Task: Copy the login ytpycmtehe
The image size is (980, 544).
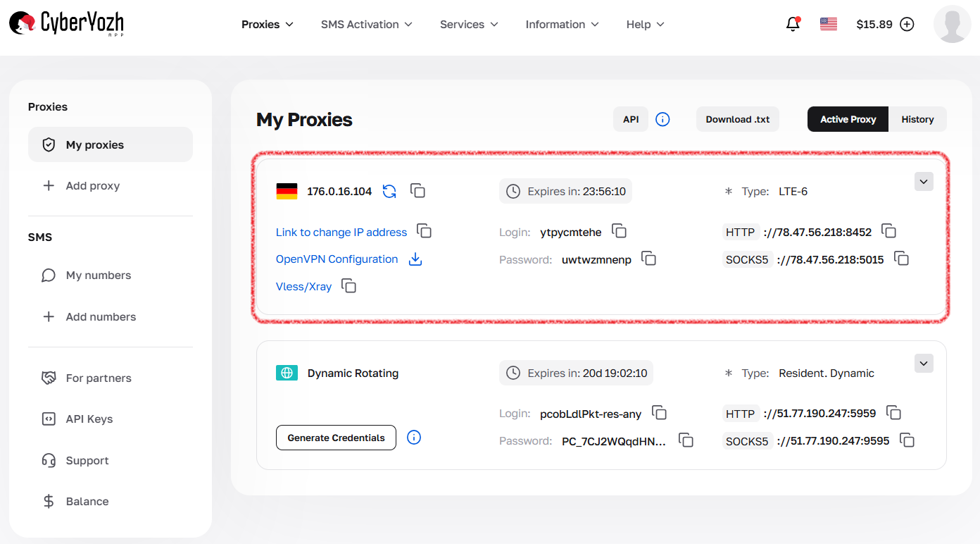Action: point(619,231)
